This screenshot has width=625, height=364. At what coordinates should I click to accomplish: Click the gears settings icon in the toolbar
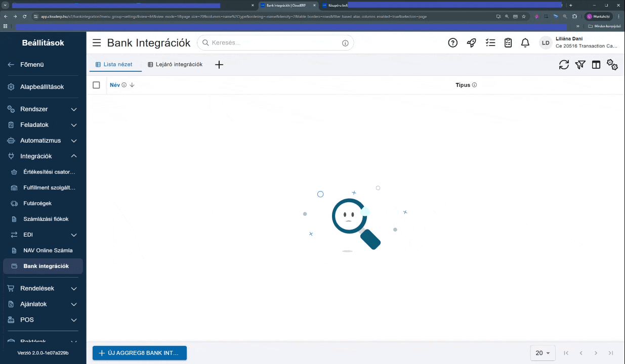tap(612, 65)
